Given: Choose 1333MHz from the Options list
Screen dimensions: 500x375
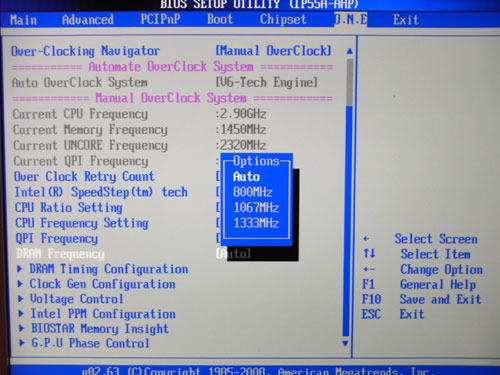Looking at the screenshot, I should [256, 223].
